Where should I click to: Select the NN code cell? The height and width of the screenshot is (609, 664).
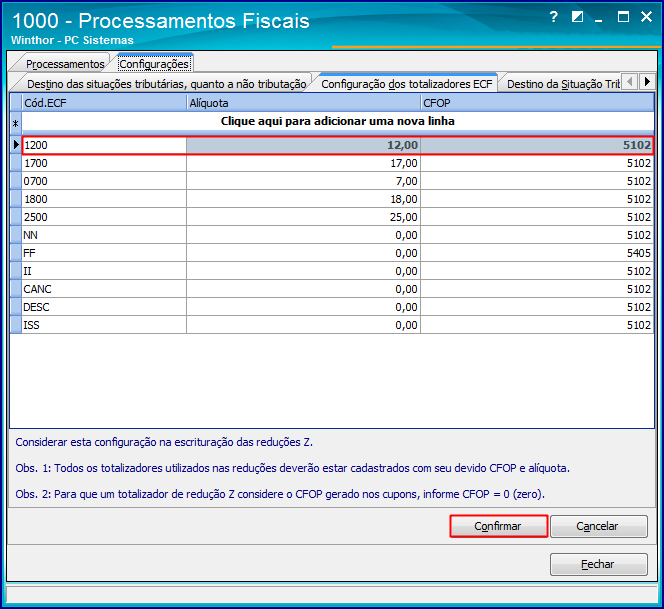(104, 235)
